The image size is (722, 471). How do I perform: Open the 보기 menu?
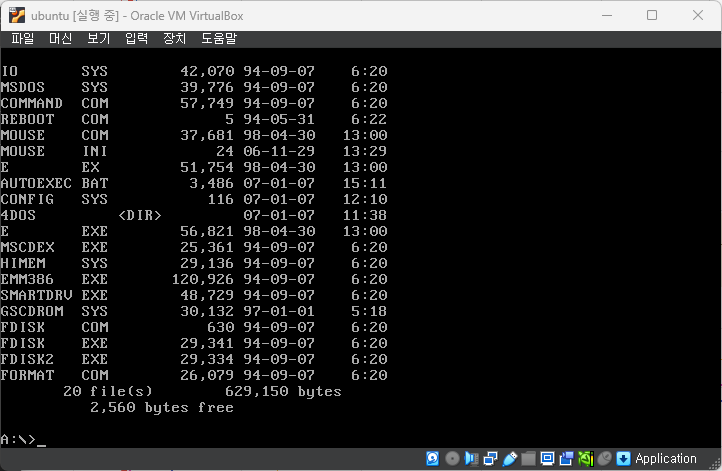99,39
